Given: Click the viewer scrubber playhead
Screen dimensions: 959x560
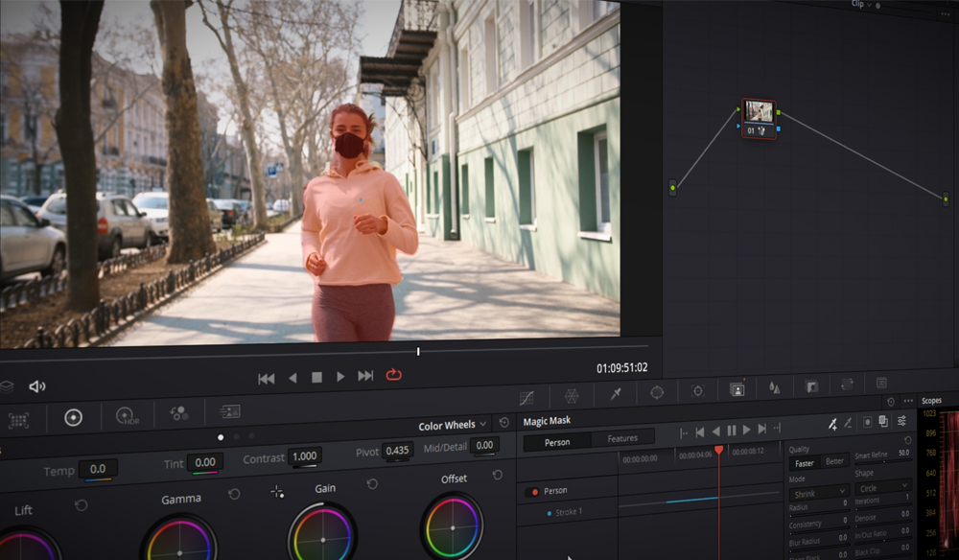Looking at the screenshot, I should tap(418, 352).
